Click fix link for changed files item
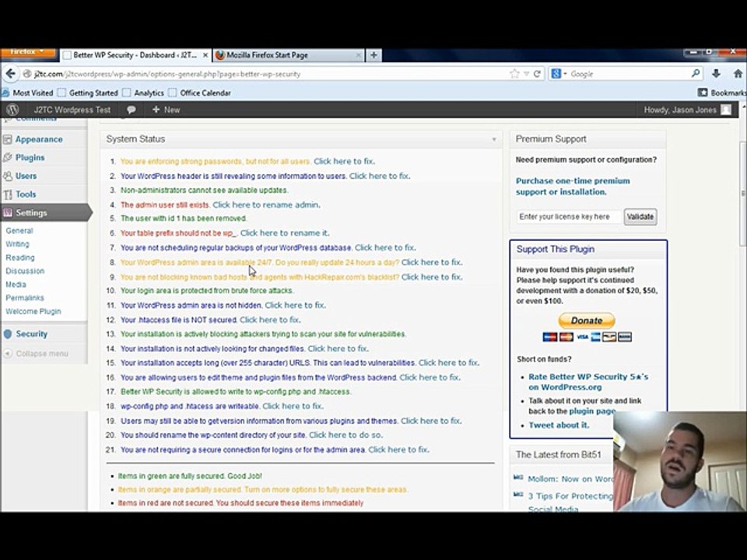Screen dimensions: 747x560 pyautogui.click(x=338, y=348)
